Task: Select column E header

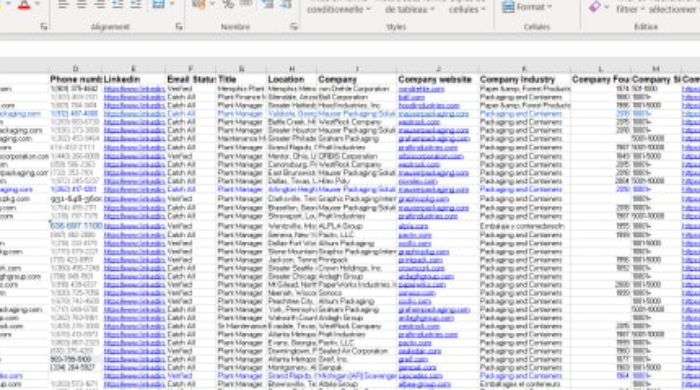Action: tap(133, 69)
